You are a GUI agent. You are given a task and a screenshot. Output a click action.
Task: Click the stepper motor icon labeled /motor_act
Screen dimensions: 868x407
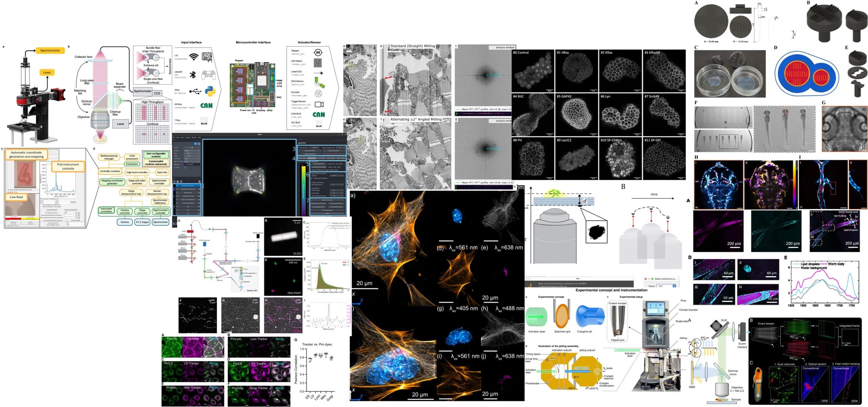click(319, 53)
